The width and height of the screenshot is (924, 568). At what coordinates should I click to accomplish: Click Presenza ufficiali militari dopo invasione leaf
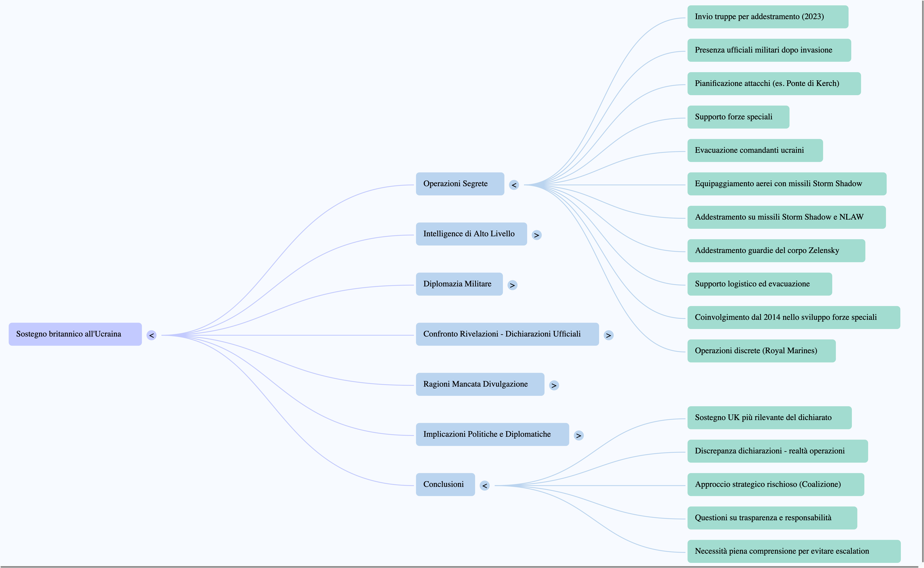pyautogui.click(x=769, y=50)
